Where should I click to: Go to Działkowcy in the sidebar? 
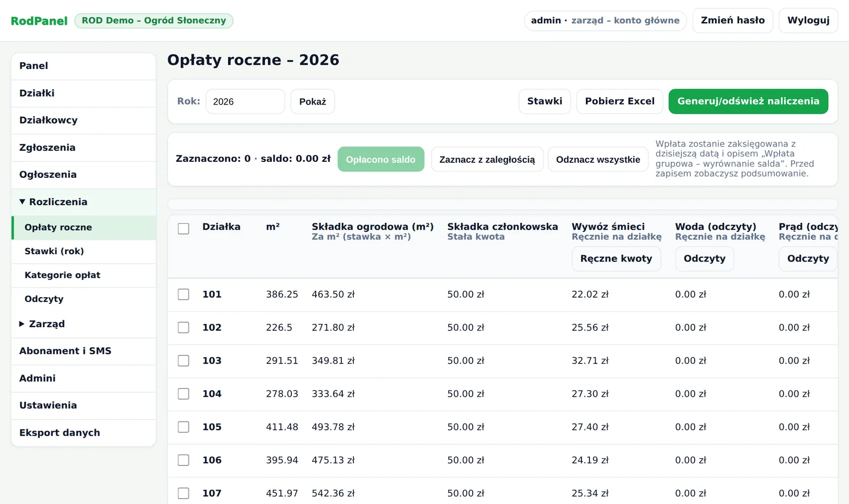point(83,120)
